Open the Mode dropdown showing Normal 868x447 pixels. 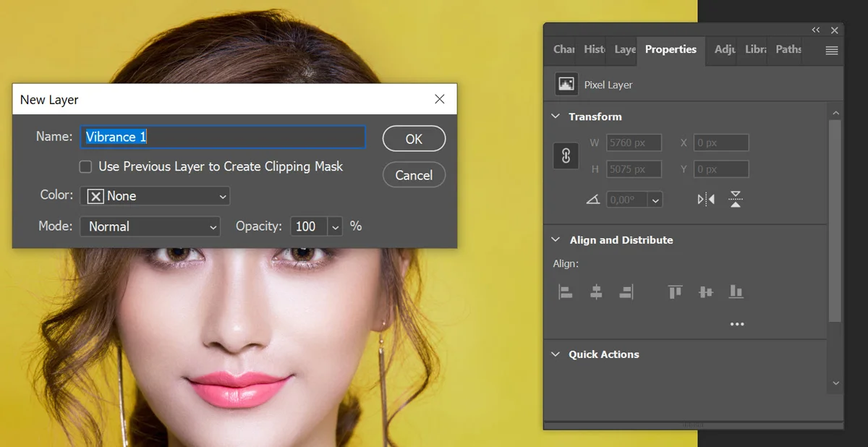click(x=150, y=226)
